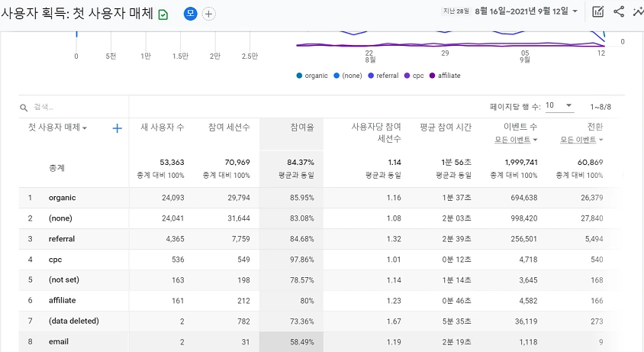Sort by 평균 참여 시간 header

446,128
